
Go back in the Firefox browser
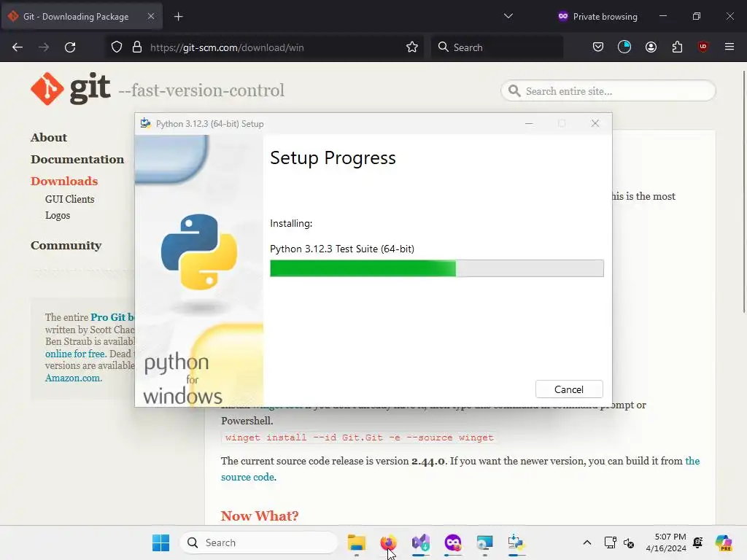[x=18, y=47]
